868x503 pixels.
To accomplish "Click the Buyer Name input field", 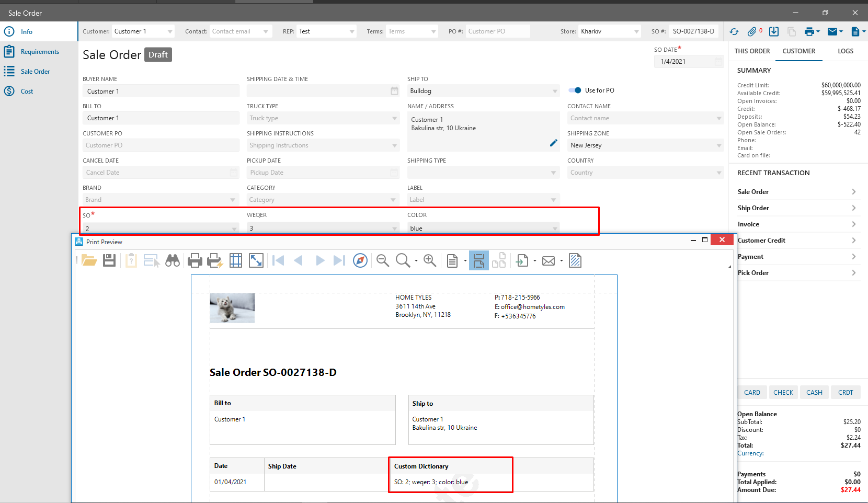I will click(161, 92).
